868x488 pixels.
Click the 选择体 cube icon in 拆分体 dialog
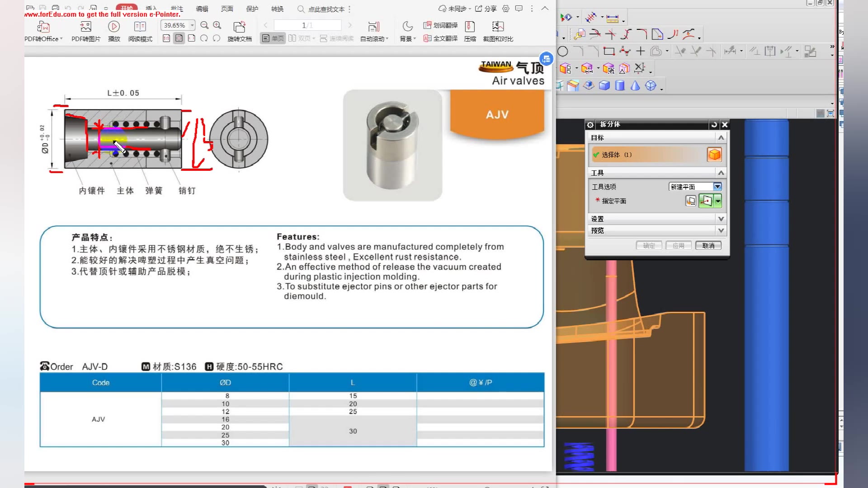click(714, 154)
